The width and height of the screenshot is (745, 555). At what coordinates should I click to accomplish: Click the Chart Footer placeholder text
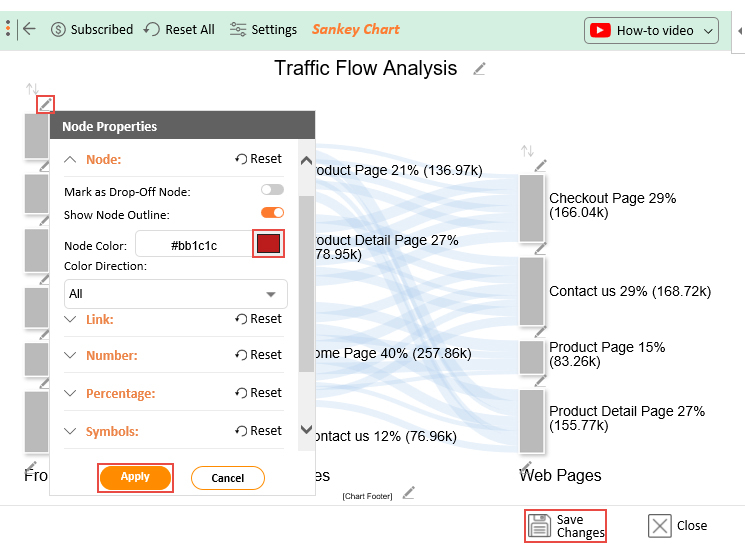(x=367, y=496)
